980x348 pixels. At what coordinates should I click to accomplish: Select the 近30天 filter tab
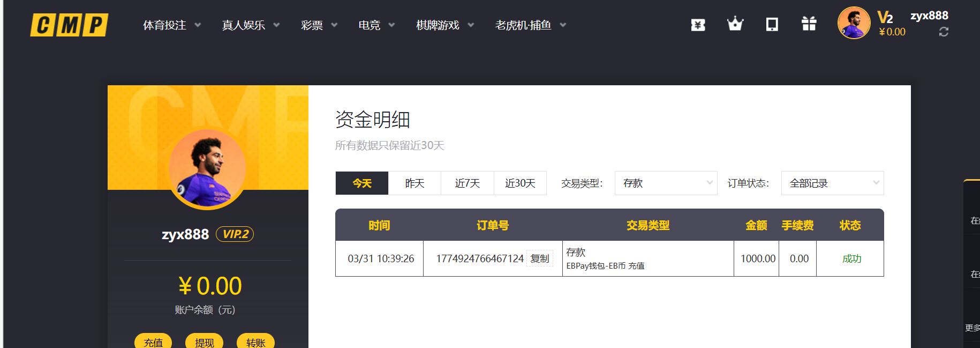point(520,183)
